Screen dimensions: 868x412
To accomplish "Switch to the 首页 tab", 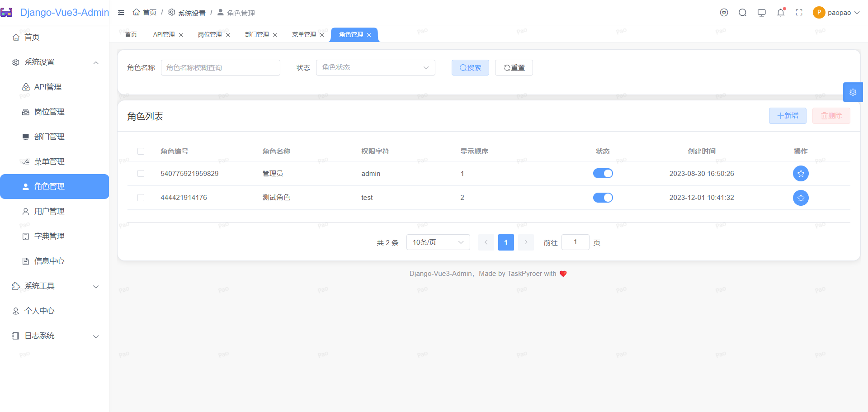I will 131,35.
